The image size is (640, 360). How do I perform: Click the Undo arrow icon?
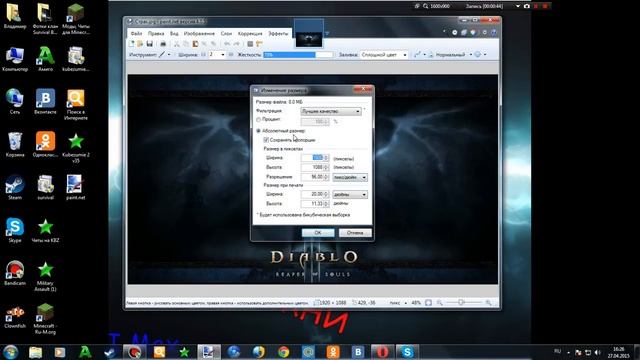click(x=227, y=44)
